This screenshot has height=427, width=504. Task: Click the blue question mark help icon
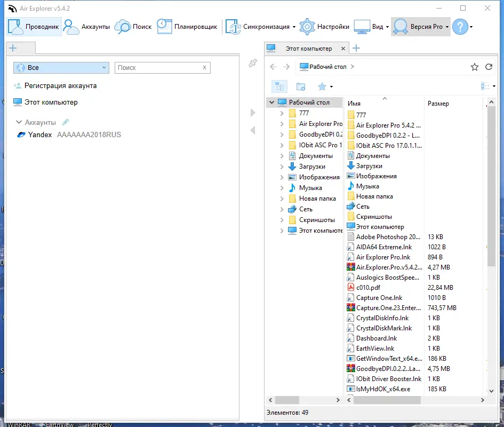pyautogui.click(x=460, y=27)
